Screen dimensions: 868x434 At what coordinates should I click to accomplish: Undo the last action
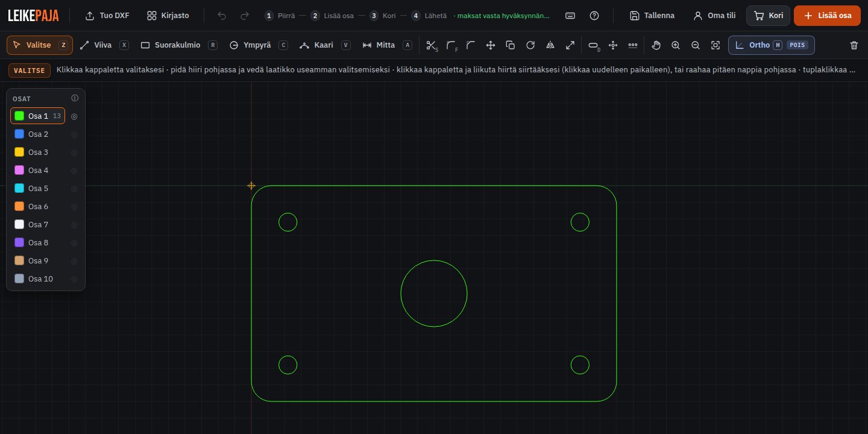(222, 16)
